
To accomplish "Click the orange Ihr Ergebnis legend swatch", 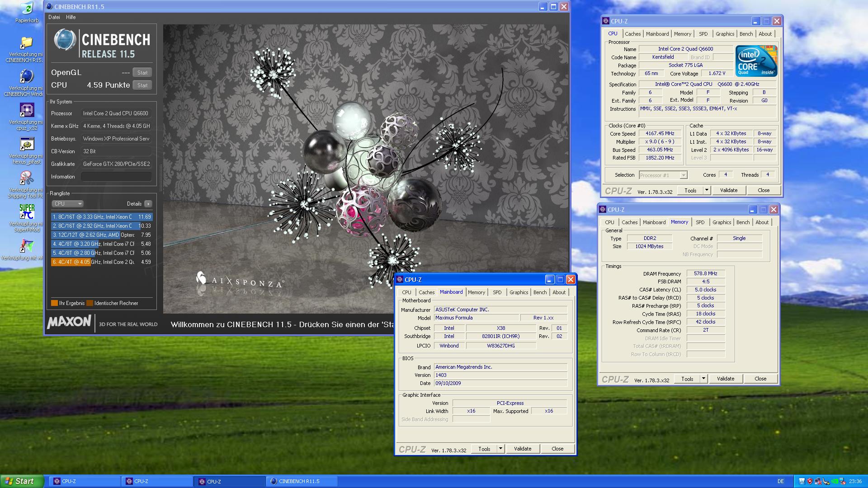I will tap(54, 303).
